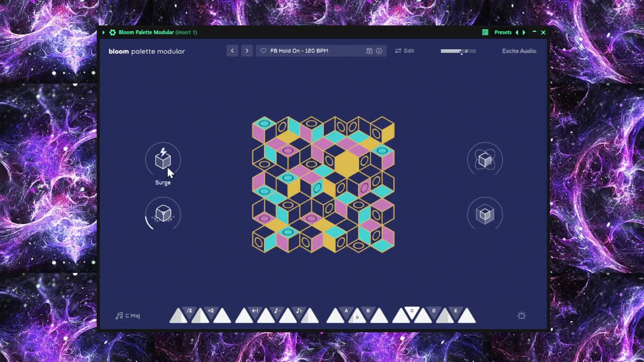Save the preset using the floppy disk icon
Screen dimensions: 644x362
click(x=369, y=51)
